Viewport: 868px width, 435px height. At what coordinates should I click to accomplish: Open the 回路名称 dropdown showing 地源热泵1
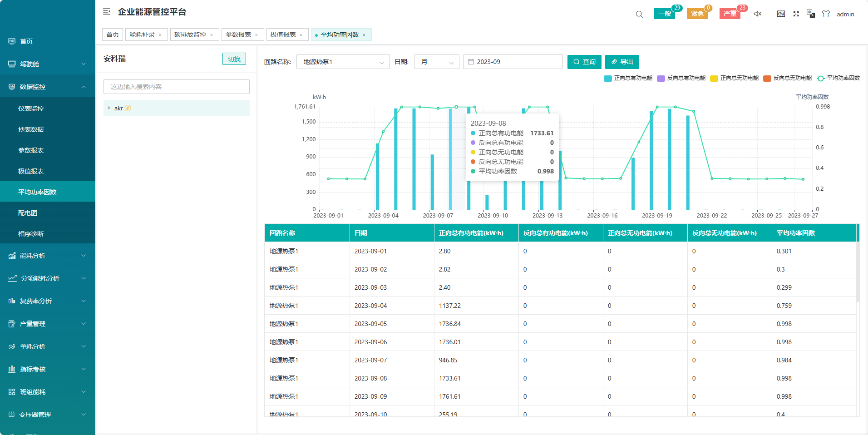coord(343,62)
